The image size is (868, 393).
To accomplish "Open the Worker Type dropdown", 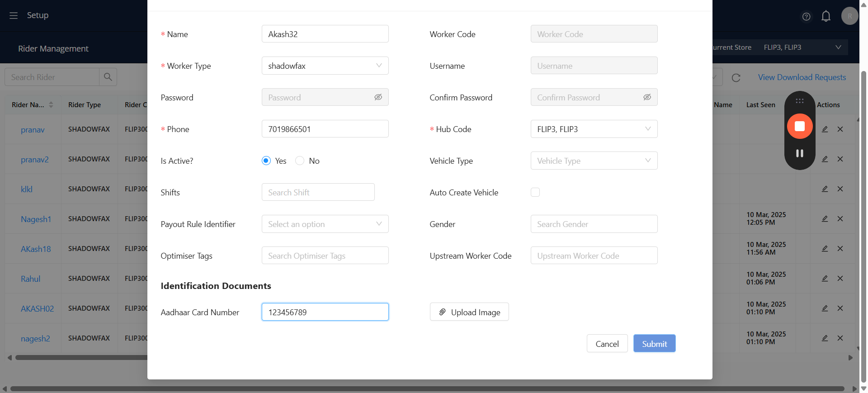I will coord(325,66).
